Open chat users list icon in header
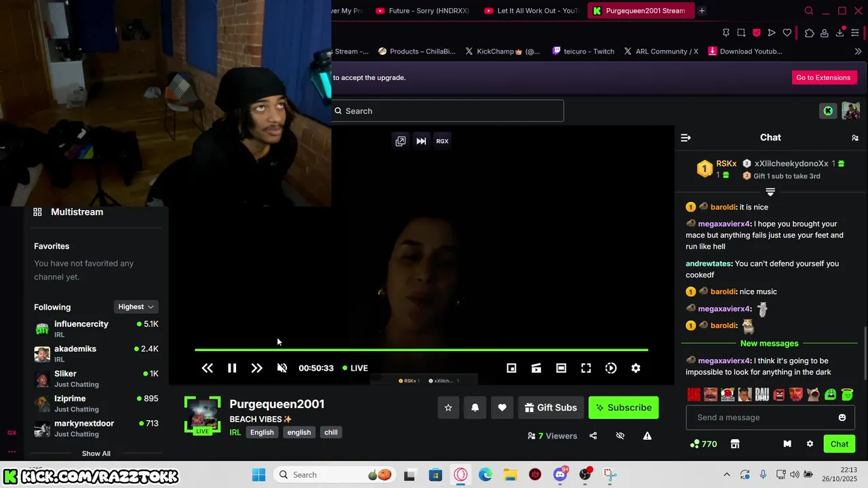The height and width of the screenshot is (488, 868). [x=855, y=138]
